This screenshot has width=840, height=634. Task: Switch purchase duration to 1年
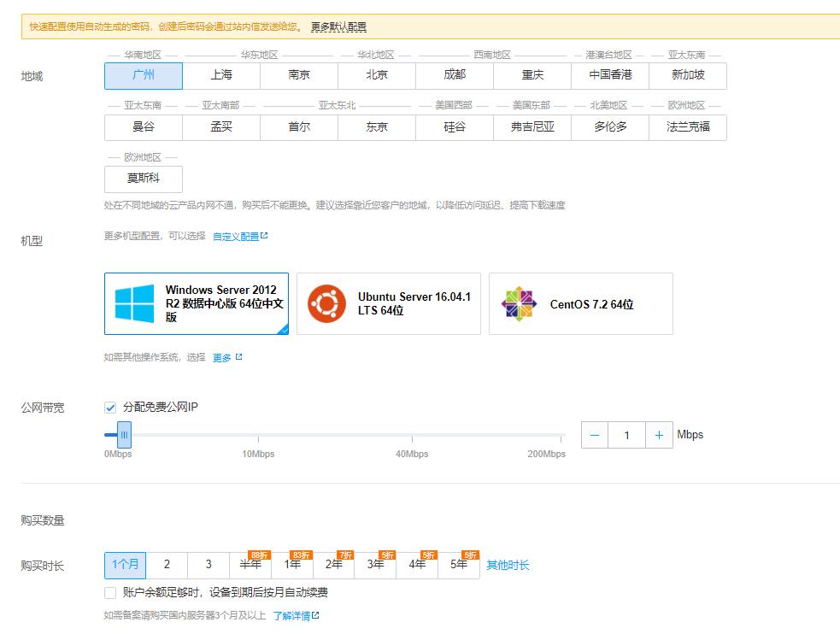pos(293,566)
